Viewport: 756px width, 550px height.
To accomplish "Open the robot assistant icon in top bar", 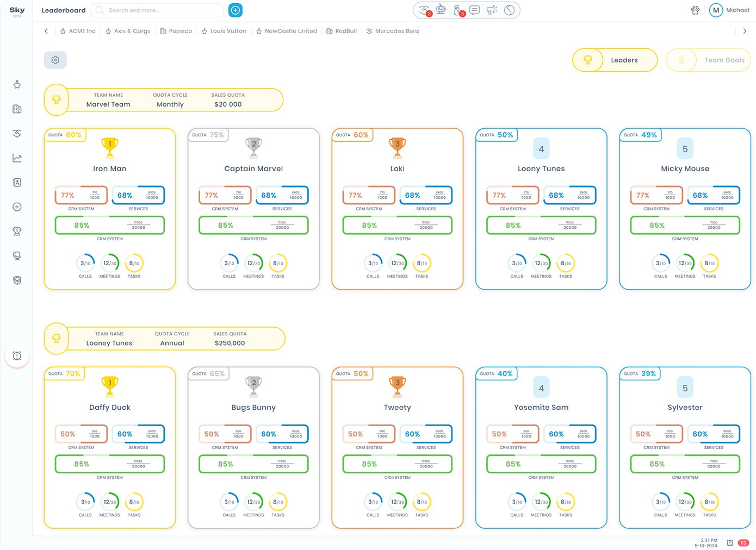I will click(x=441, y=10).
